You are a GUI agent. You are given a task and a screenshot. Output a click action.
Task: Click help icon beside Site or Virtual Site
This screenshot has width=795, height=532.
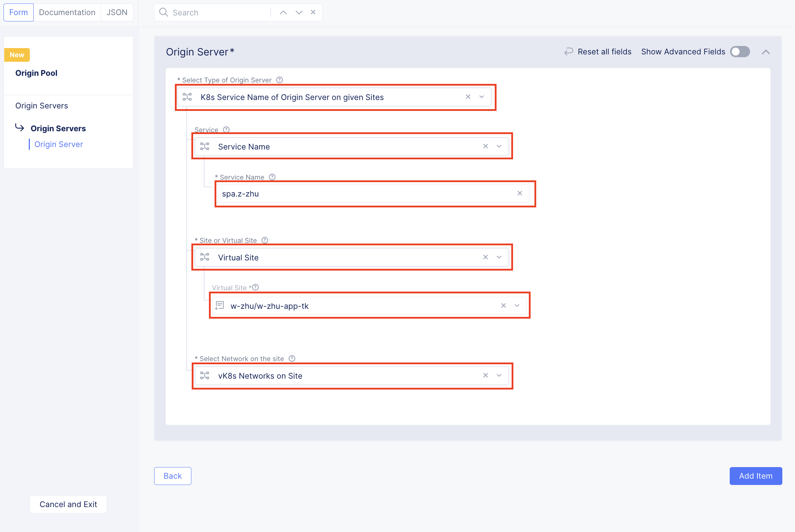pos(265,240)
